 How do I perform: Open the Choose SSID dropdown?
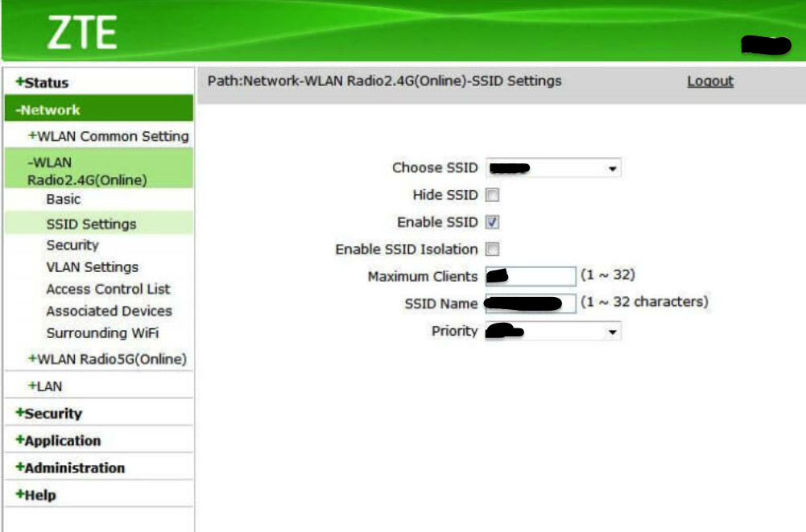553,168
